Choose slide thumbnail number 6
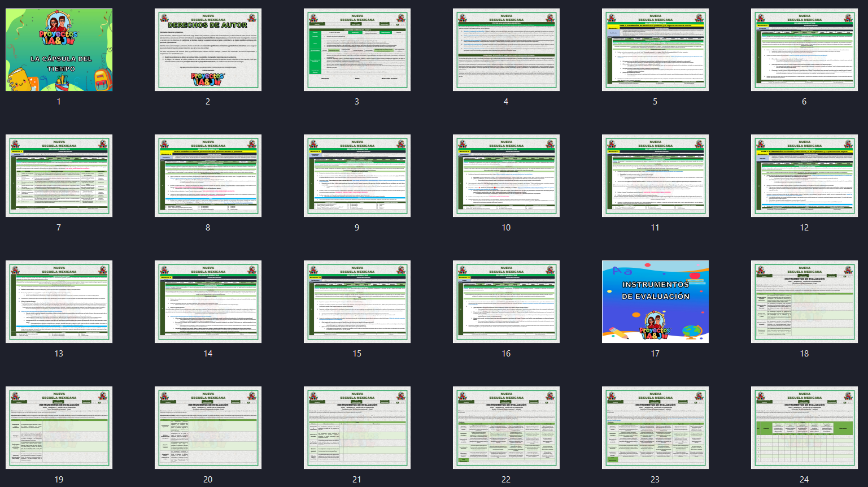This screenshot has width=868, height=487. click(x=804, y=50)
